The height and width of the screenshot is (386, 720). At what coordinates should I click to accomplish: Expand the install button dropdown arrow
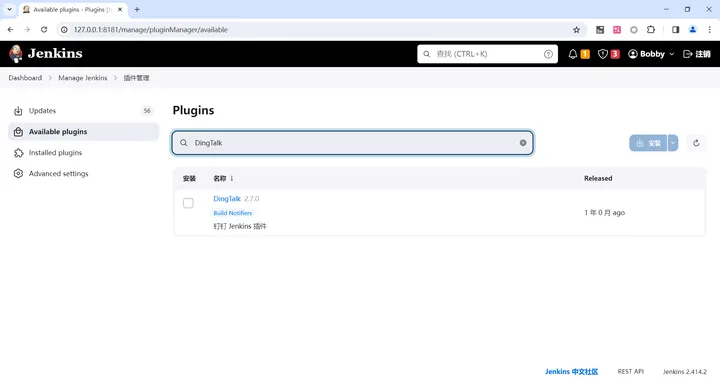click(x=673, y=143)
